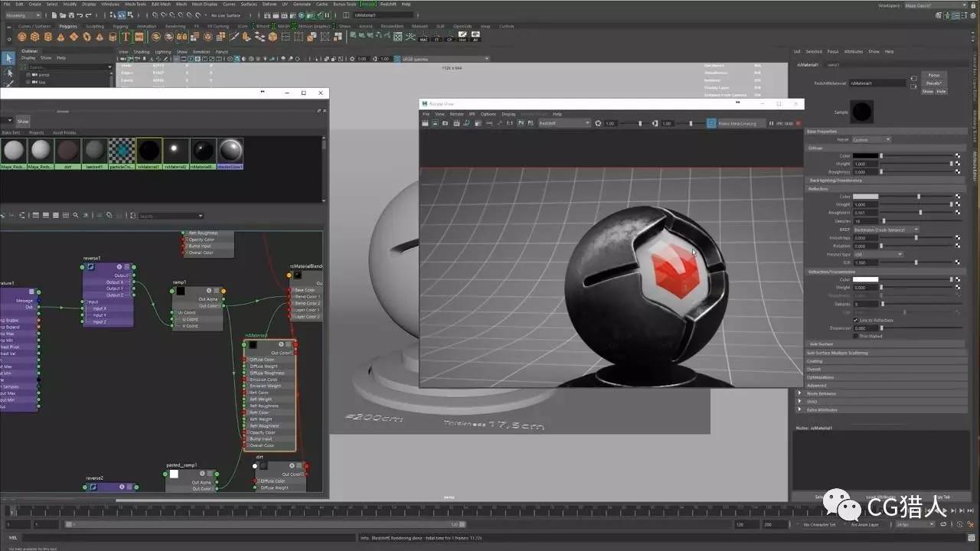Click the Diffuse Color black swatch
The height and width of the screenshot is (551, 980).
865,155
